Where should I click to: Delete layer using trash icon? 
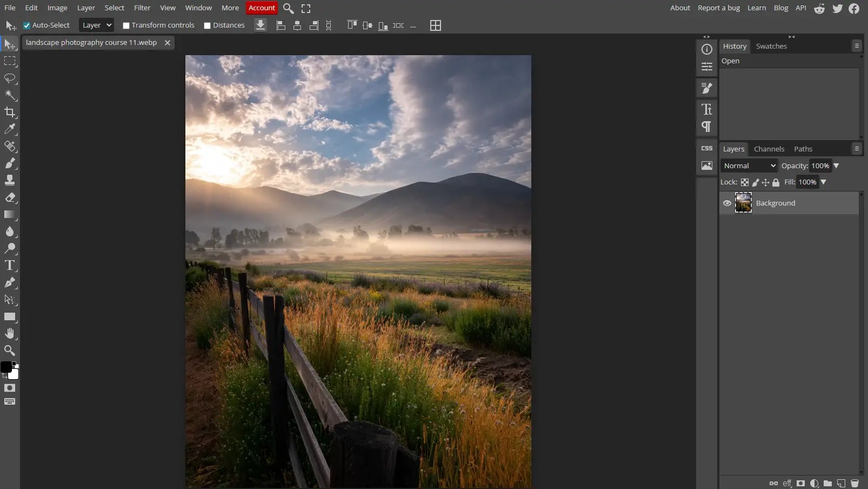click(854, 483)
